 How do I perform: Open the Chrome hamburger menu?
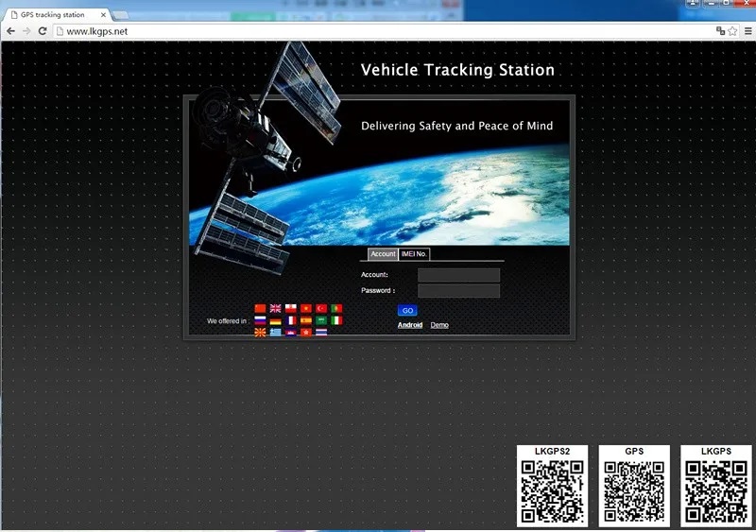pos(747,31)
